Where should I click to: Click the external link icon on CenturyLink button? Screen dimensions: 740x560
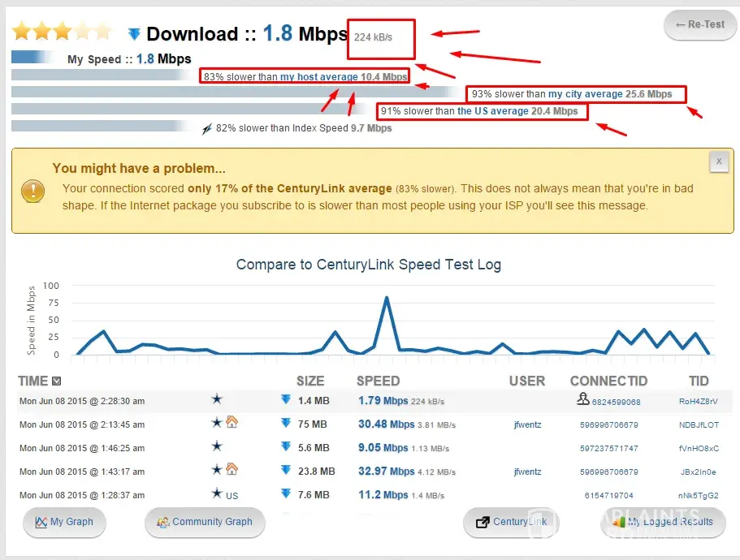pos(483,523)
